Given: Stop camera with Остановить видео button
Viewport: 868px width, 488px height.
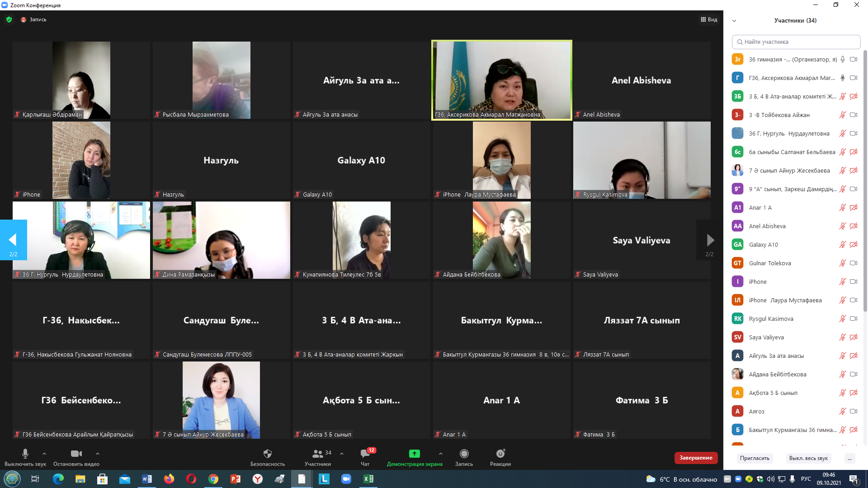Looking at the screenshot, I should [76, 454].
